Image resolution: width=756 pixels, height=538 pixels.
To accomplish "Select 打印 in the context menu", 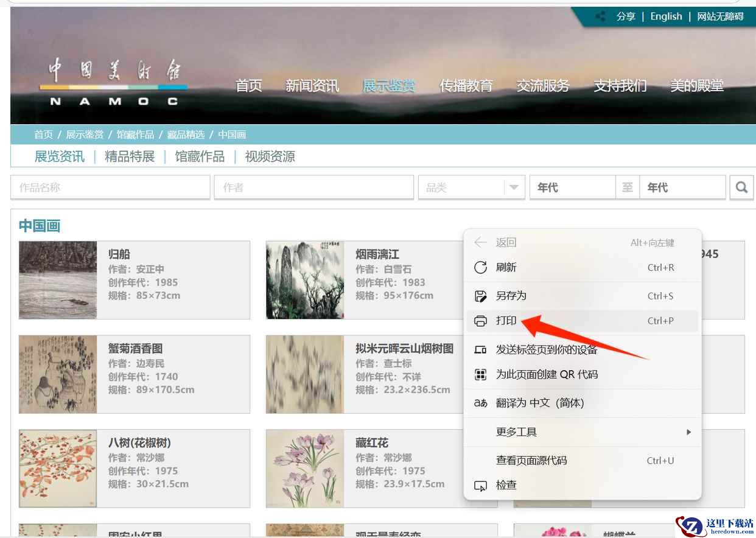I will 583,321.
